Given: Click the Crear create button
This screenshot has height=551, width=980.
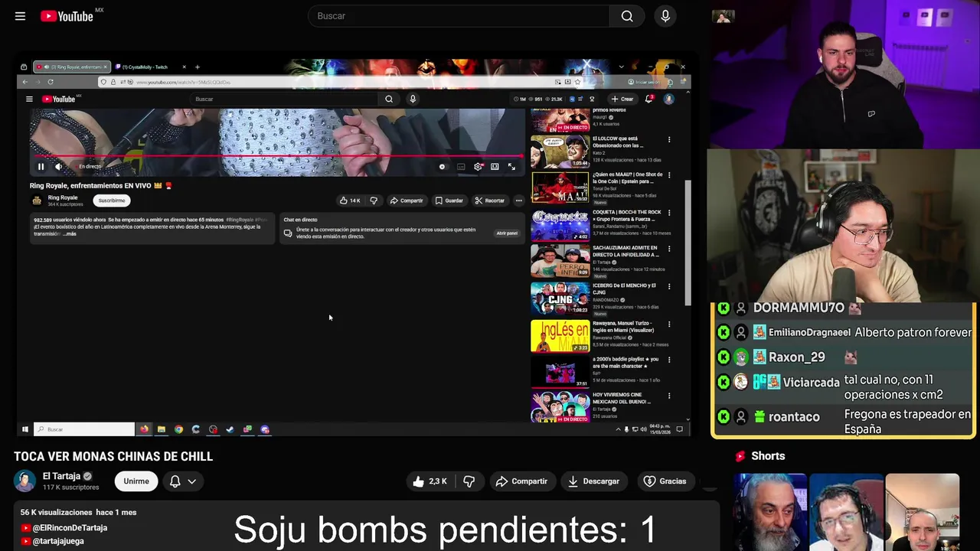Looking at the screenshot, I should click(622, 99).
